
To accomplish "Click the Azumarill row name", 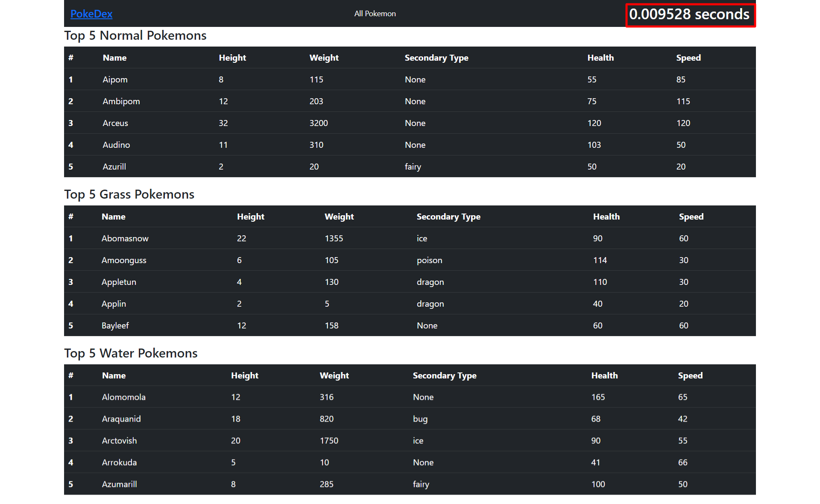I will pos(119,484).
